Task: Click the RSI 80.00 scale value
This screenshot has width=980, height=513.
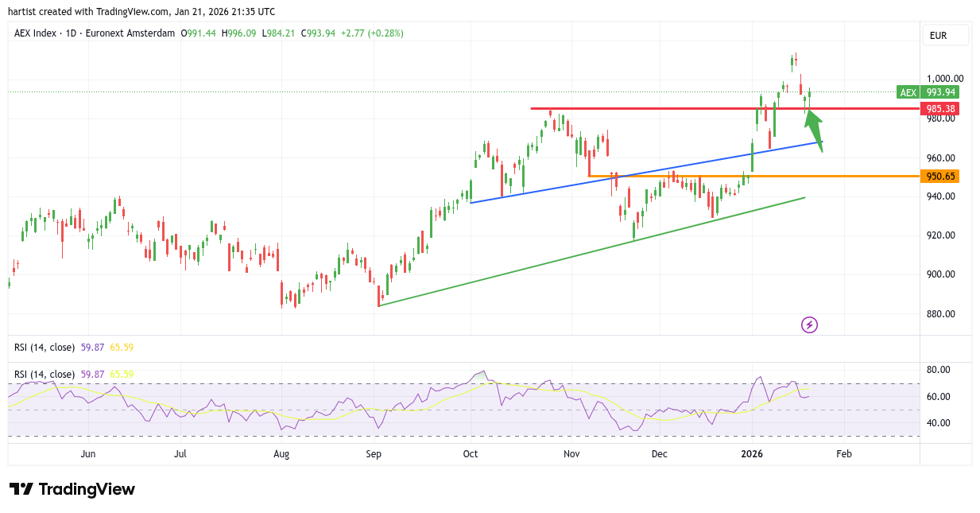Action: [x=939, y=370]
